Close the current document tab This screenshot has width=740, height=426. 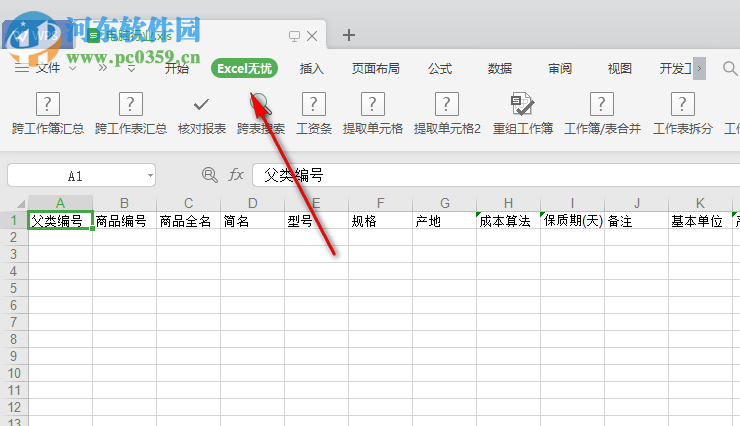[312, 36]
